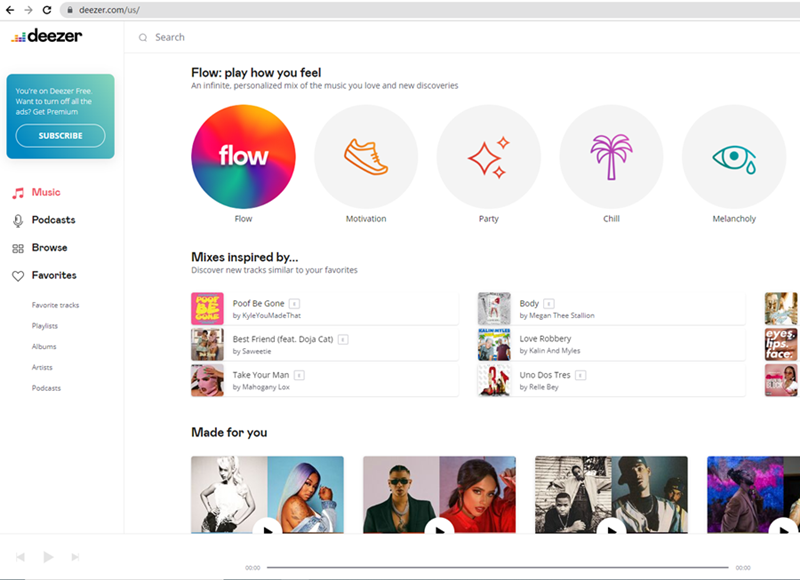This screenshot has height=580, width=800.
Task: Reload the page with refresh icon
Action: 46,10
